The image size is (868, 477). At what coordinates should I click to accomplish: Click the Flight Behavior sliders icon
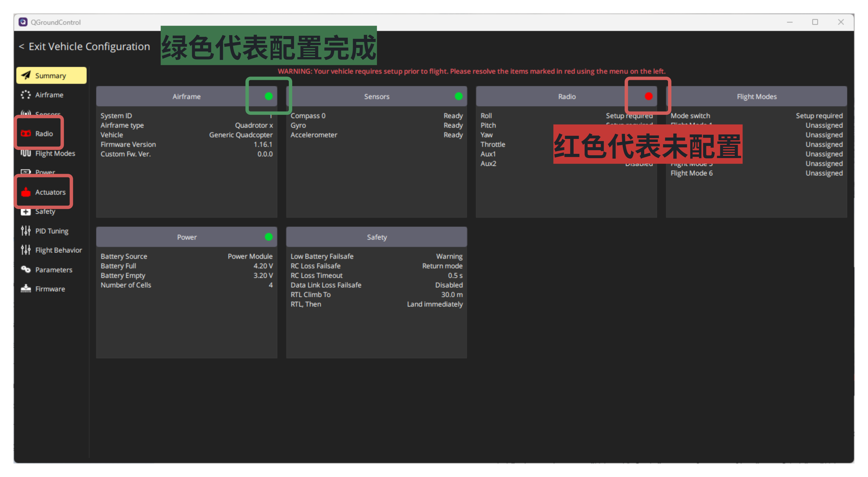(26, 250)
